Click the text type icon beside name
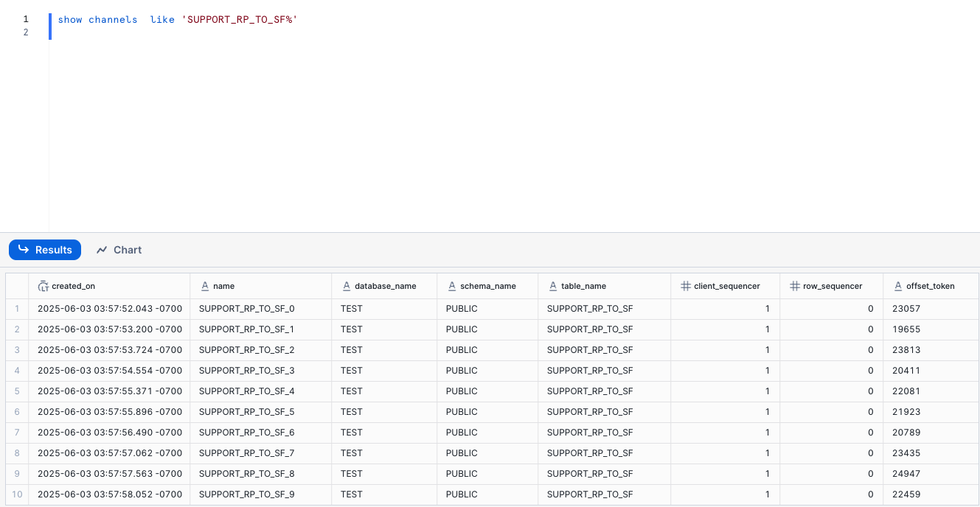The width and height of the screenshot is (980, 507). [204, 286]
